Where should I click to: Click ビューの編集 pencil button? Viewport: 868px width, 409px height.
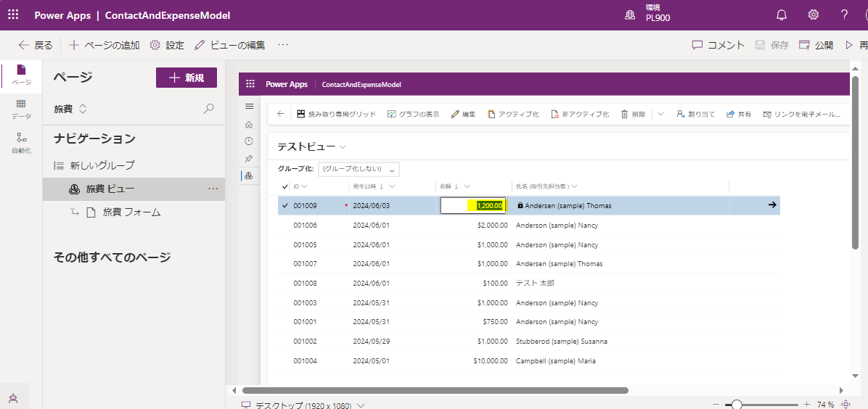[x=230, y=46]
